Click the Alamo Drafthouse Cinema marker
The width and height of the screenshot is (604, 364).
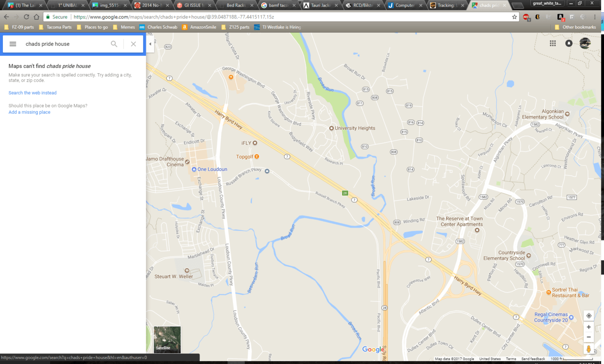(x=187, y=162)
